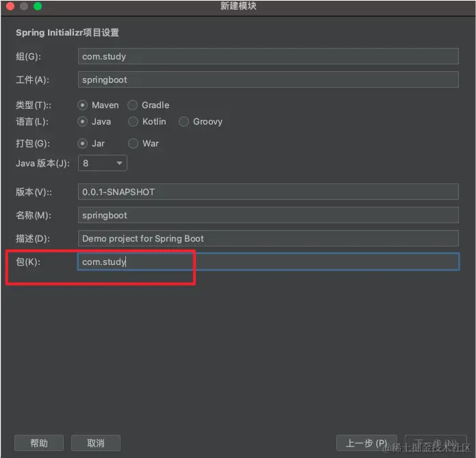Click the 版本(V): label
The height and width of the screenshot is (458, 476).
[34, 192]
